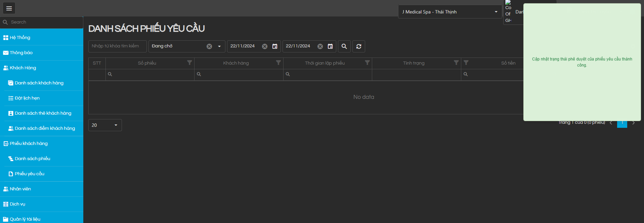
Task: Open filter on Tình trạng column
Action: pyautogui.click(x=456, y=63)
